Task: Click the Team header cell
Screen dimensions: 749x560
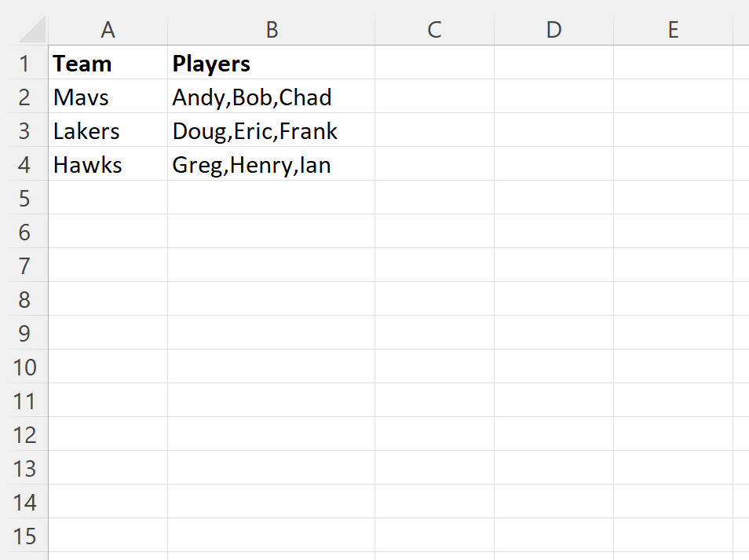Action: (x=108, y=63)
